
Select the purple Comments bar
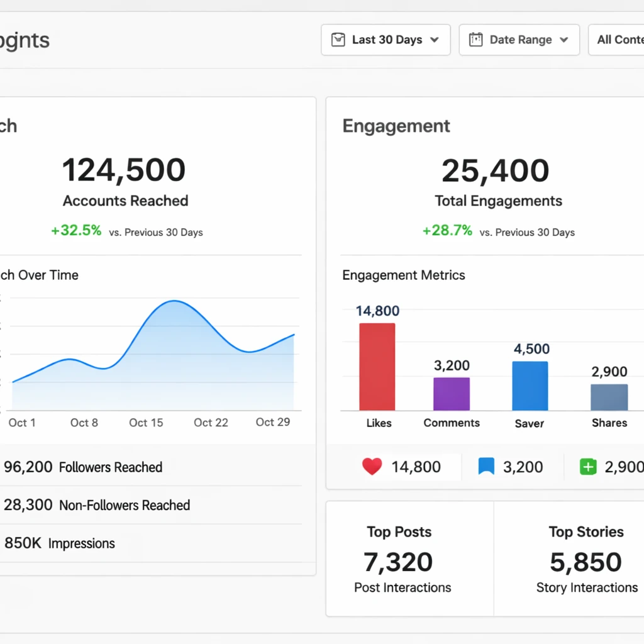coord(452,394)
